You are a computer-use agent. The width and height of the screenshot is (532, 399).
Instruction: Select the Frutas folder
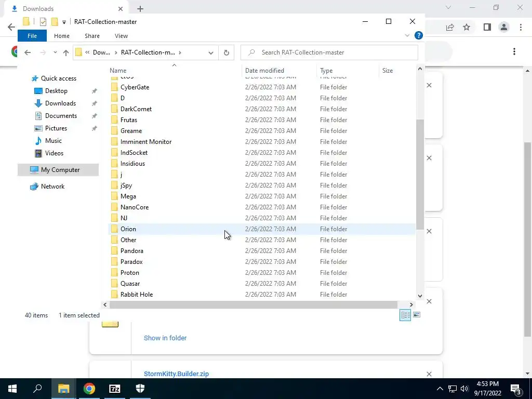[x=129, y=120]
